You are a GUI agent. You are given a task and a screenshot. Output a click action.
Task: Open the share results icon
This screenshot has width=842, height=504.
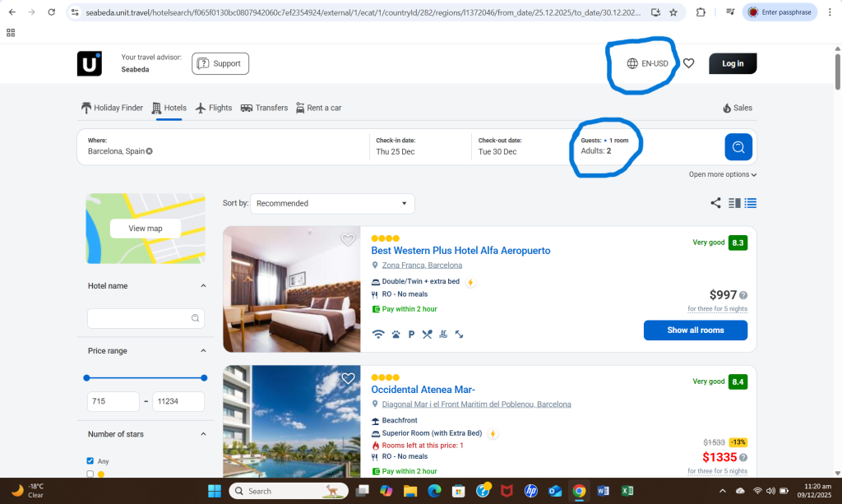click(715, 202)
